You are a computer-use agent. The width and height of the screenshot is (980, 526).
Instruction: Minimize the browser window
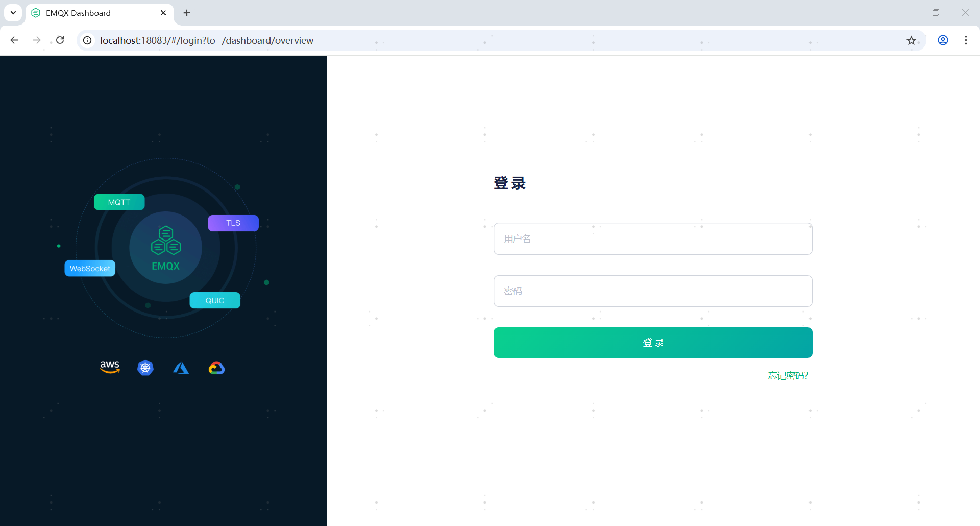pos(907,12)
